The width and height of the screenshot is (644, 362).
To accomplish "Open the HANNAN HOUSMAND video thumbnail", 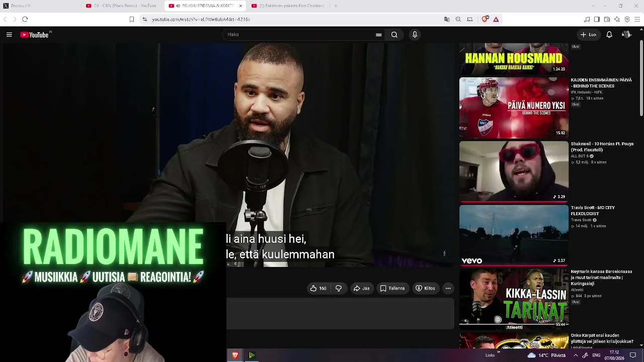I will [514, 58].
